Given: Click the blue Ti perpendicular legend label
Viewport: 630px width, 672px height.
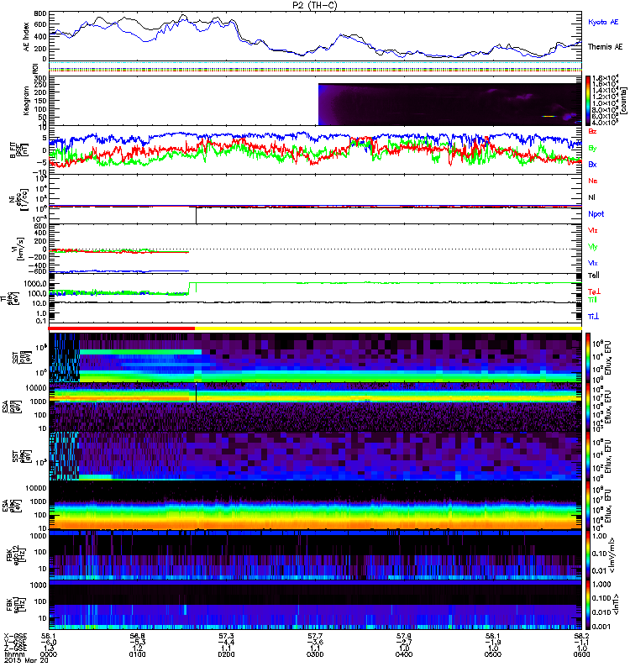Looking at the screenshot, I should (x=593, y=317).
